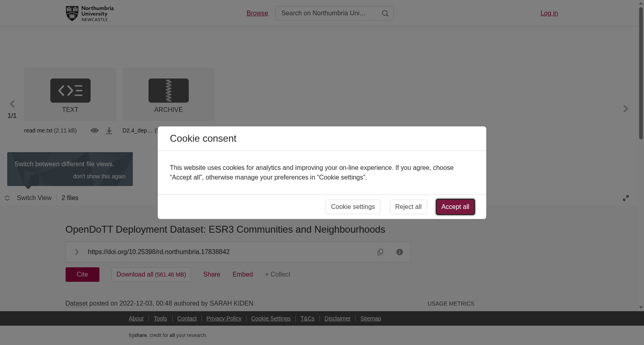This screenshot has width=644, height=345.
Task: Go to previous file arrow
Action: point(12,104)
